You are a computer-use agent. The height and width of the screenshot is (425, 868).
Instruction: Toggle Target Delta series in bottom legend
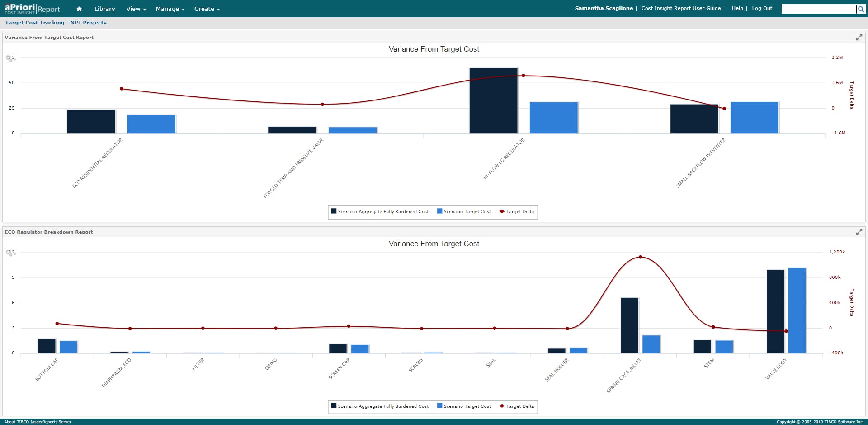coord(517,406)
